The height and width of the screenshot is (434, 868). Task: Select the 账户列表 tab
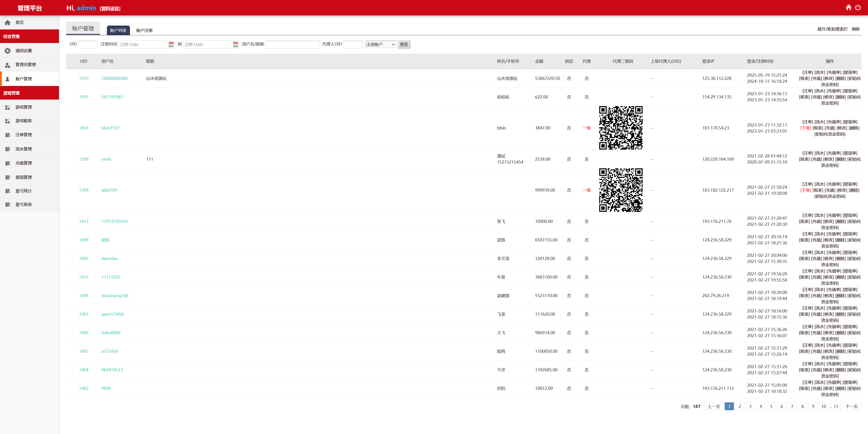118,30
